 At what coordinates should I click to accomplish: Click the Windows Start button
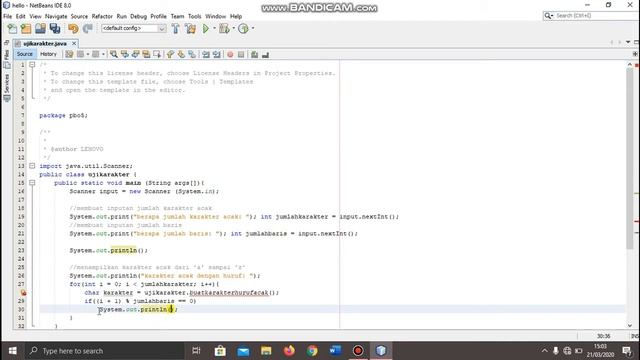[13, 351]
